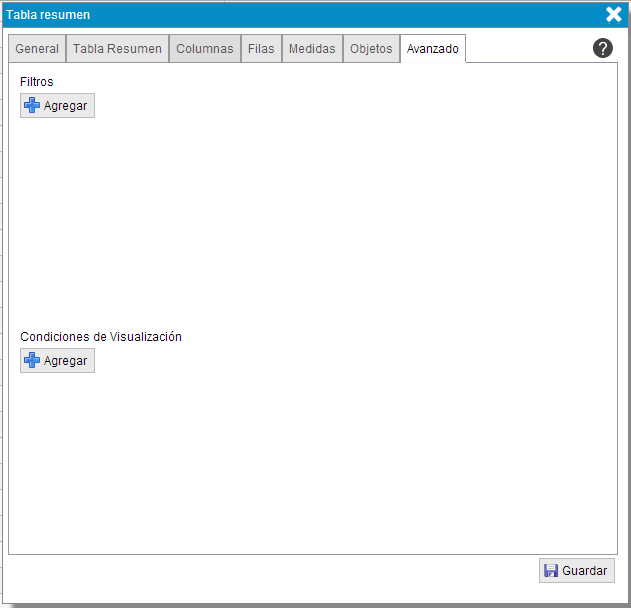Click the plus icon under Condiciones de Visualización
The width and height of the screenshot is (631, 608).
[x=32, y=361]
